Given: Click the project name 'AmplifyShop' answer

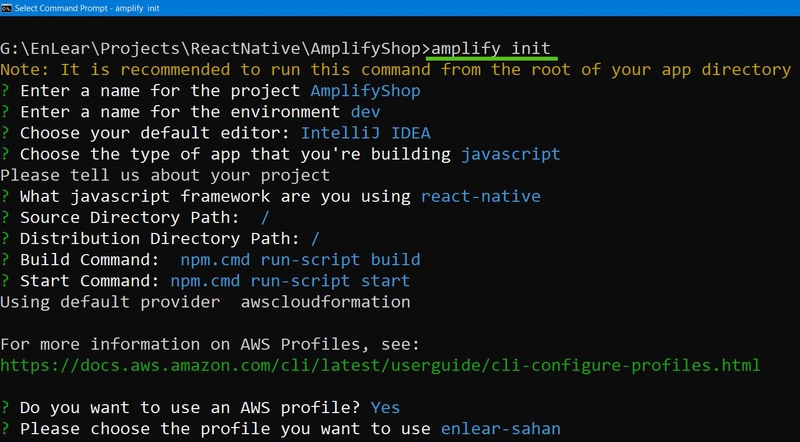Looking at the screenshot, I should coord(366,91).
